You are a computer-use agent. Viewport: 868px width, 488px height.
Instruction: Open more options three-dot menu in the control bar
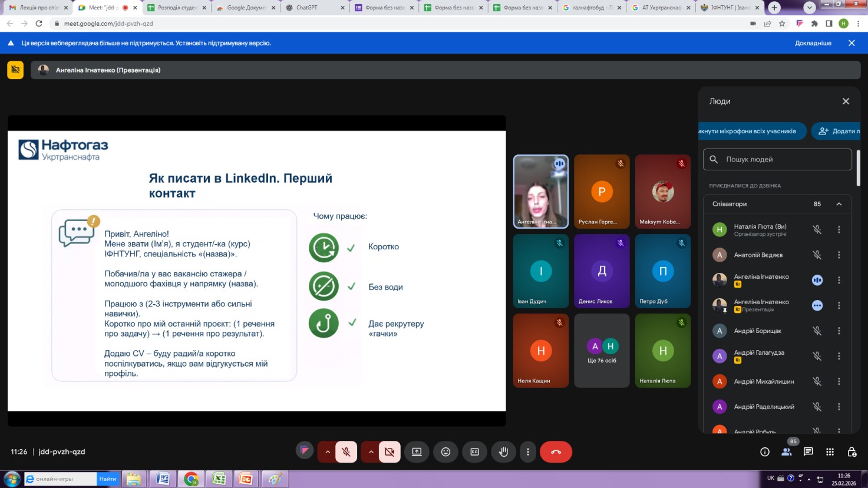pos(528,452)
